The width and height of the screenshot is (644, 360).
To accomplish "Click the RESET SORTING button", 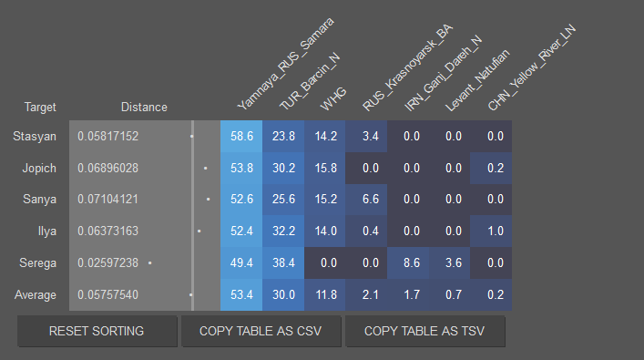I will point(97,331).
